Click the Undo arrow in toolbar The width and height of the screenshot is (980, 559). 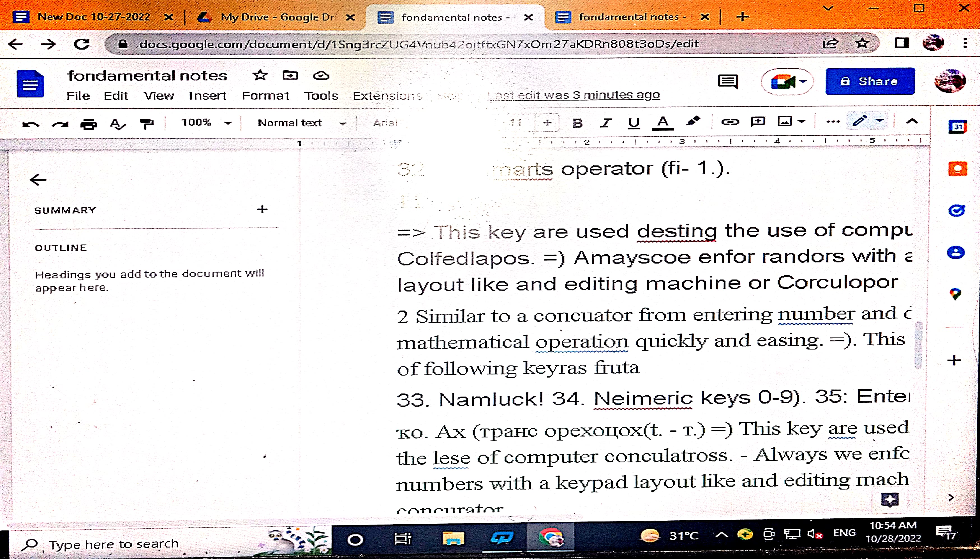pyautogui.click(x=30, y=124)
